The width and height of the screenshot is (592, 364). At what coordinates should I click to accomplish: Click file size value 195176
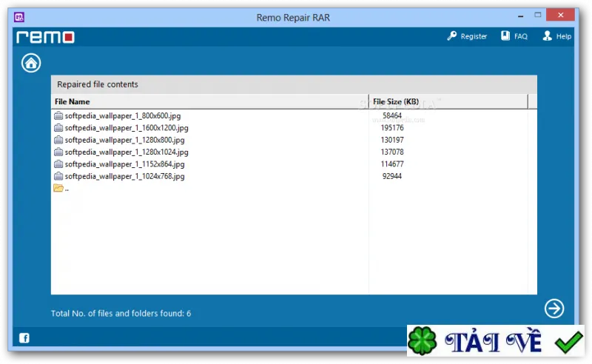(392, 128)
